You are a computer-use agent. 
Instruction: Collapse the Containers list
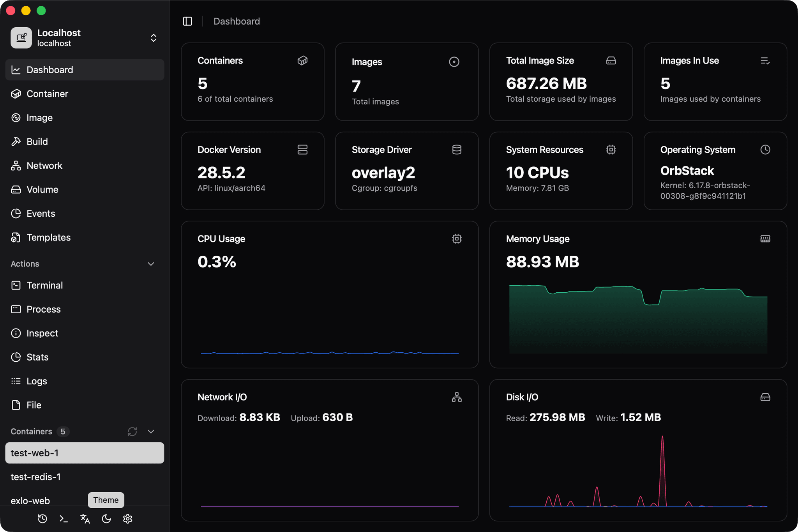click(x=151, y=431)
